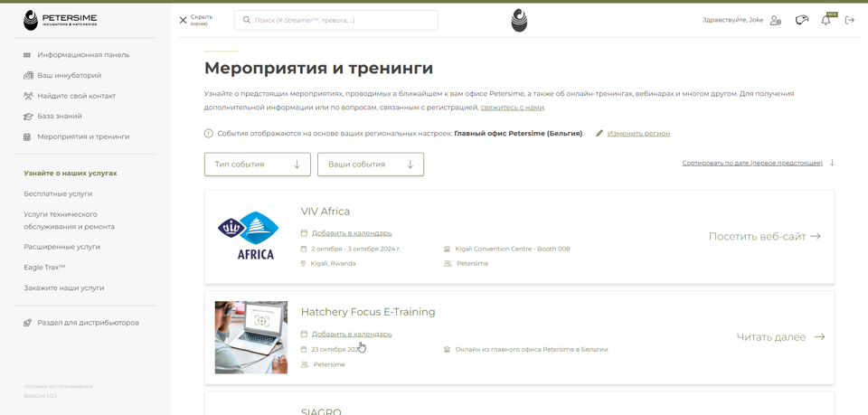The height and width of the screenshot is (415, 868).
Task: Click the X icon to hide menu
Action: tap(184, 20)
